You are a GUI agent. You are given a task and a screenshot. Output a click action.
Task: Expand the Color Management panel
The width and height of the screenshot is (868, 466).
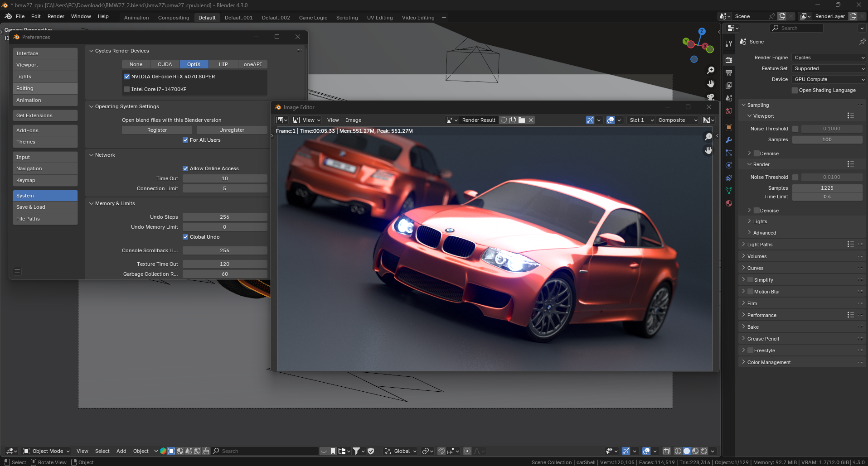coord(769,362)
